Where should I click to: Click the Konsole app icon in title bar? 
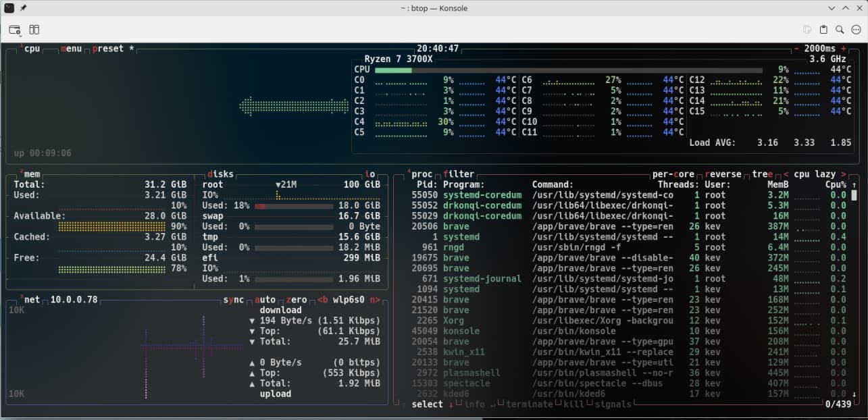click(9, 8)
